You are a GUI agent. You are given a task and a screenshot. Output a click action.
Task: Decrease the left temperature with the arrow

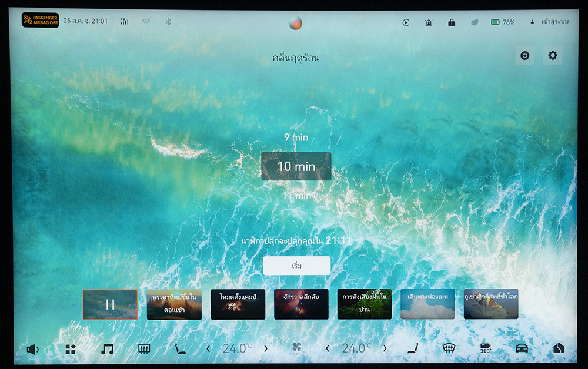[x=208, y=349]
